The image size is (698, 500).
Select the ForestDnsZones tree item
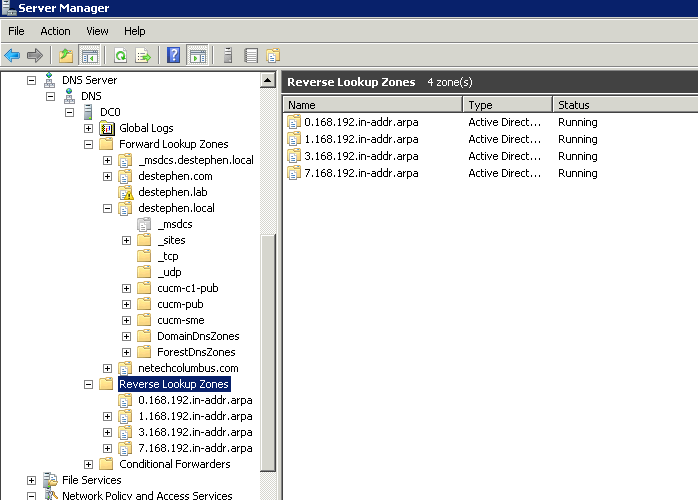tap(196, 352)
